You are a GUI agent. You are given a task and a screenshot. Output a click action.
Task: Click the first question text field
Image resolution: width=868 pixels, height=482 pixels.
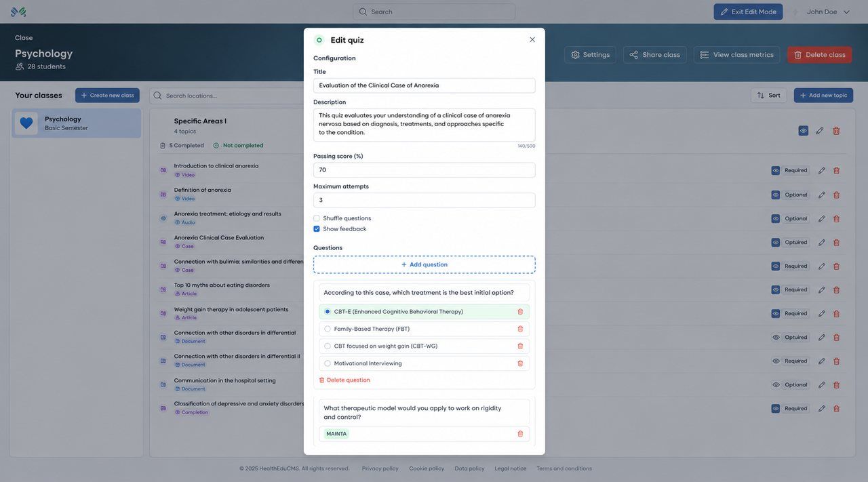point(425,293)
